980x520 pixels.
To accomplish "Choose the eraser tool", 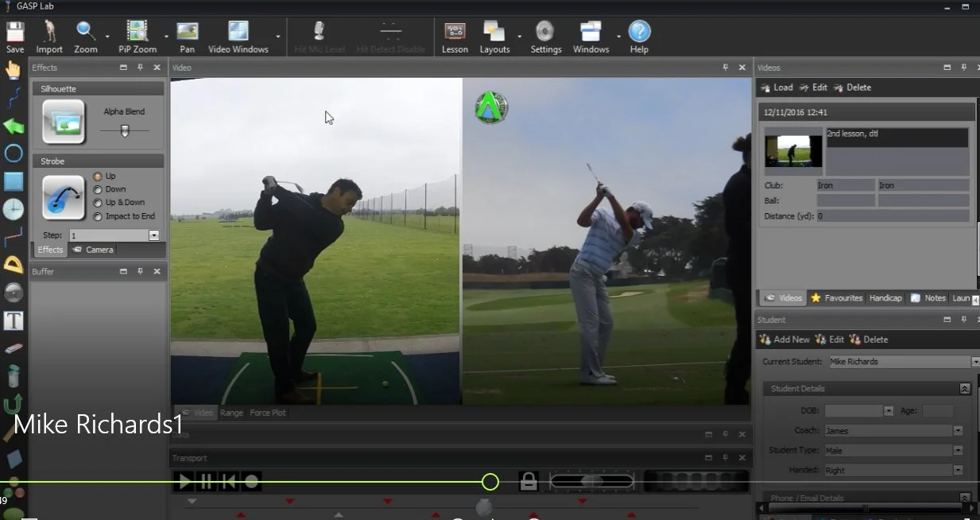I will tap(14, 348).
